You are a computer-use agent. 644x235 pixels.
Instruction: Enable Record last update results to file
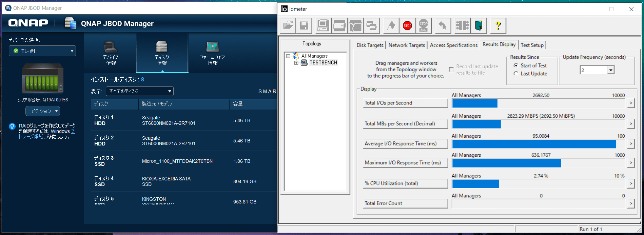pos(451,70)
